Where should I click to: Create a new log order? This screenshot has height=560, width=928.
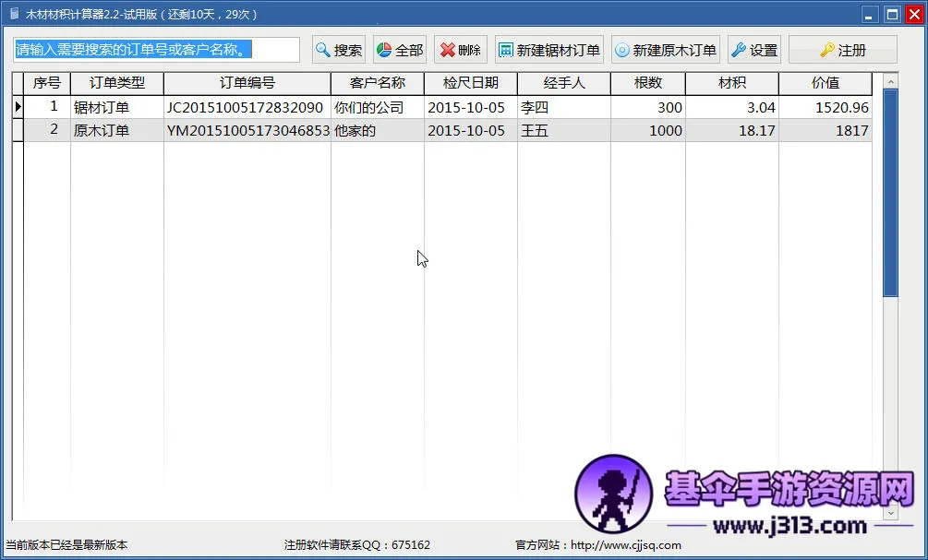pyautogui.click(x=665, y=50)
